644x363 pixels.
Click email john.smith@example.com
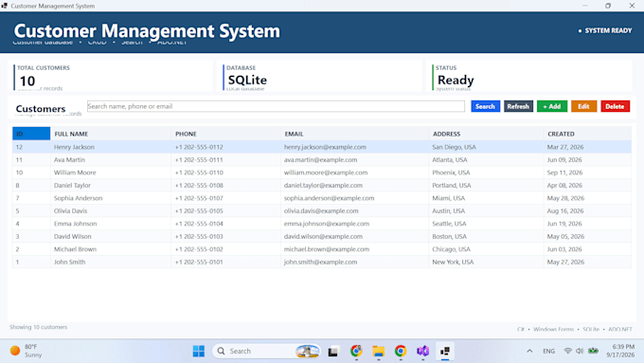[x=320, y=262]
